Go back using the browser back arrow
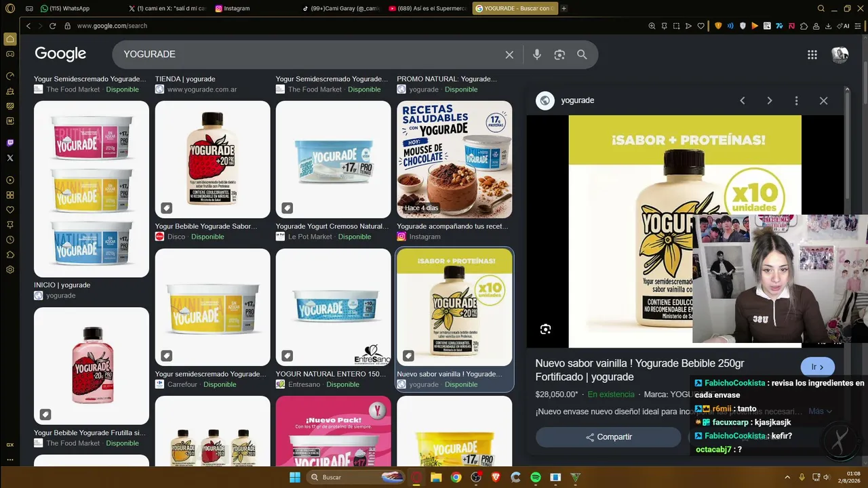The width and height of the screenshot is (868, 488). tap(28, 26)
